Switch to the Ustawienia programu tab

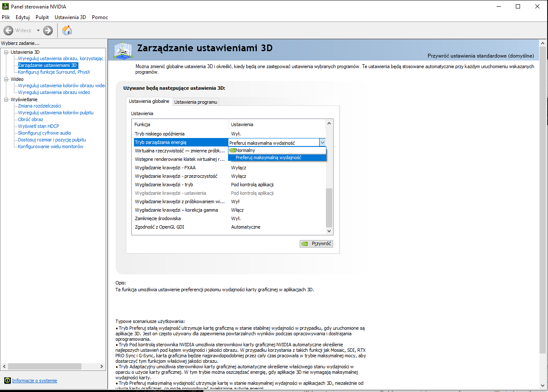tap(196, 102)
